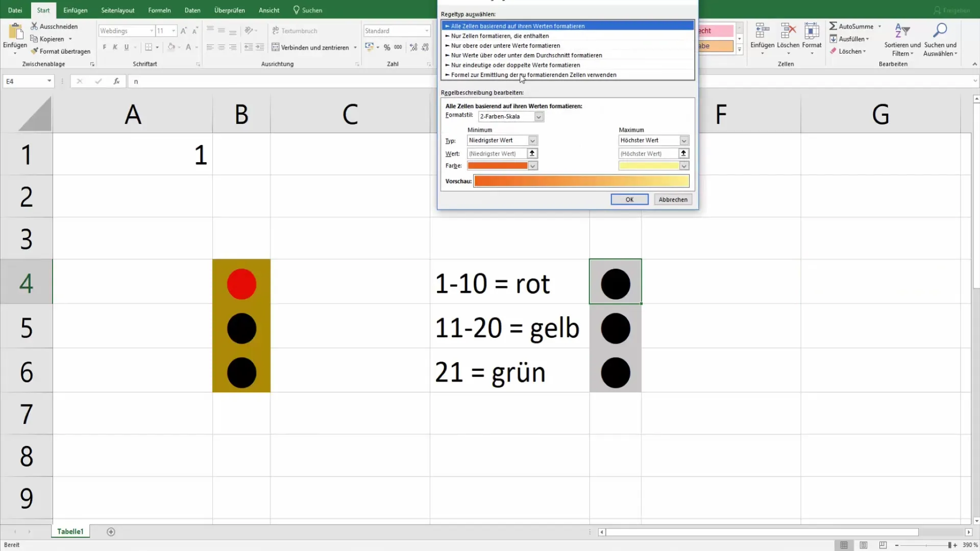Click the Zellen Format icon
980x551 pixels.
pyautogui.click(x=812, y=31)
